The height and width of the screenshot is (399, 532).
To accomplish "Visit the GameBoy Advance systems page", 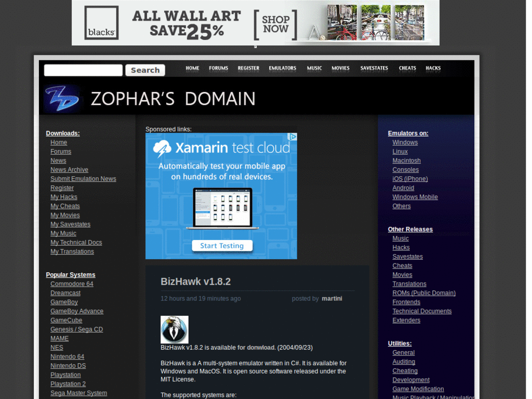I will coord(77,311).
